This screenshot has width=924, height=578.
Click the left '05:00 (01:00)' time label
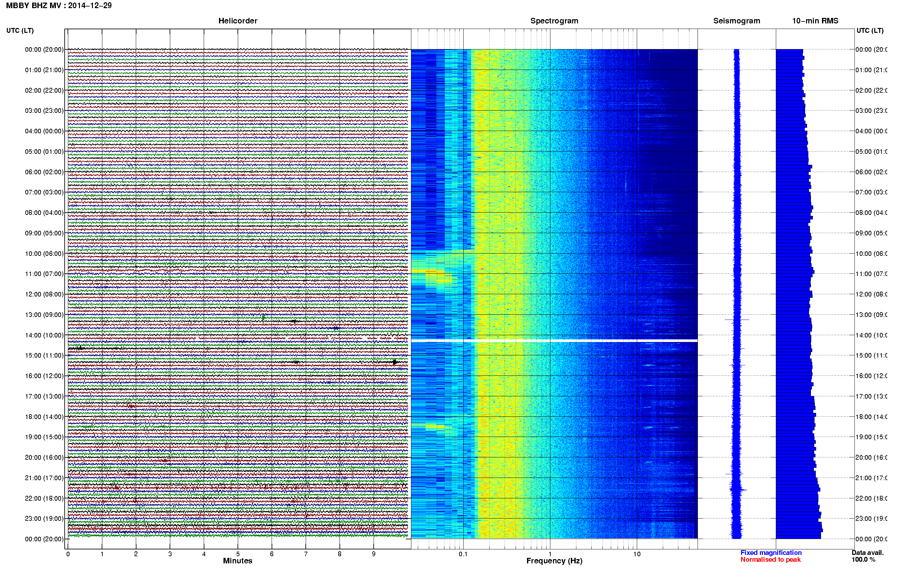tap(44, 151)
